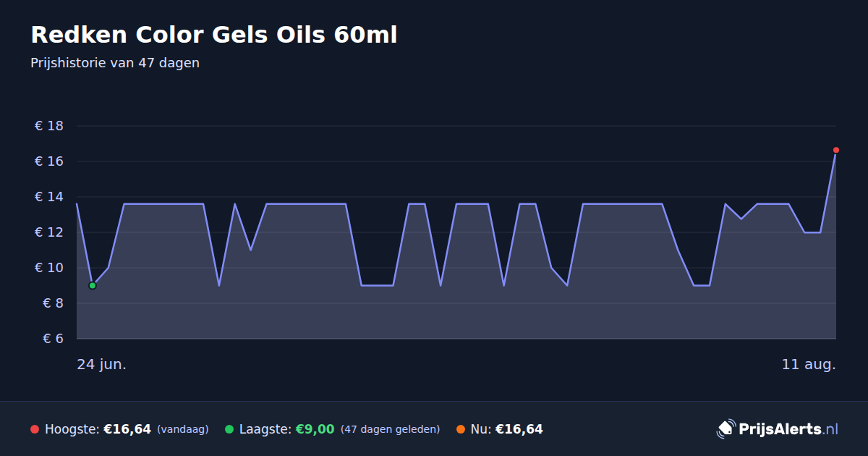This screenshot has width=868, height=456.
Task: Select the 24 jun. start date label
Action: pyautogui.click(x=101, y=364)
